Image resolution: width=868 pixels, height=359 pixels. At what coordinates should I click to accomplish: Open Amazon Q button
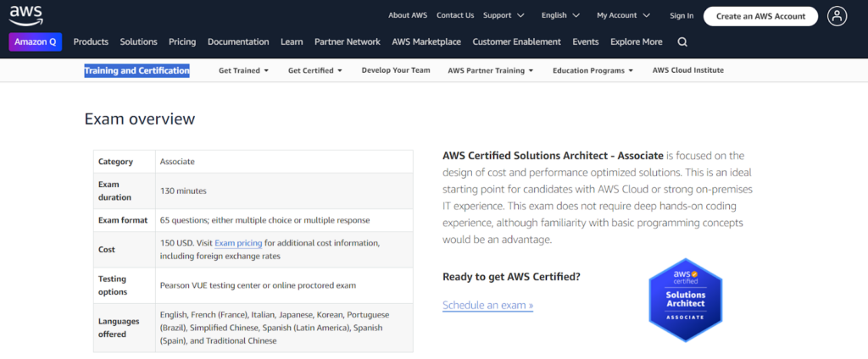[x=36, y=42]
